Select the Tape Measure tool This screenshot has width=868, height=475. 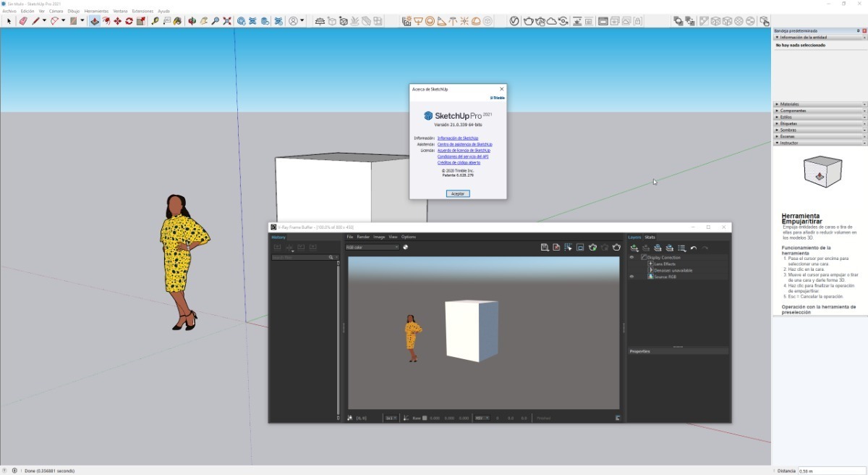155,21
